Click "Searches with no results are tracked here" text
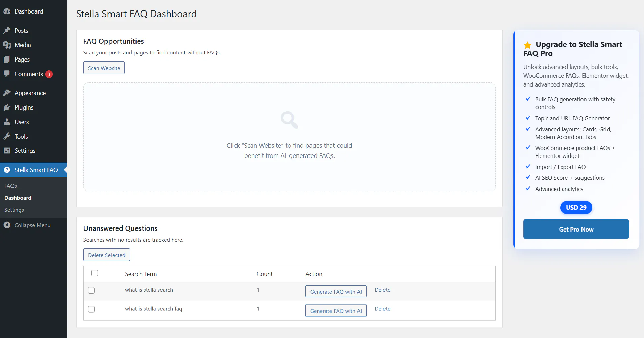Screen dimensions: 644x338 [x=133, y=240]
